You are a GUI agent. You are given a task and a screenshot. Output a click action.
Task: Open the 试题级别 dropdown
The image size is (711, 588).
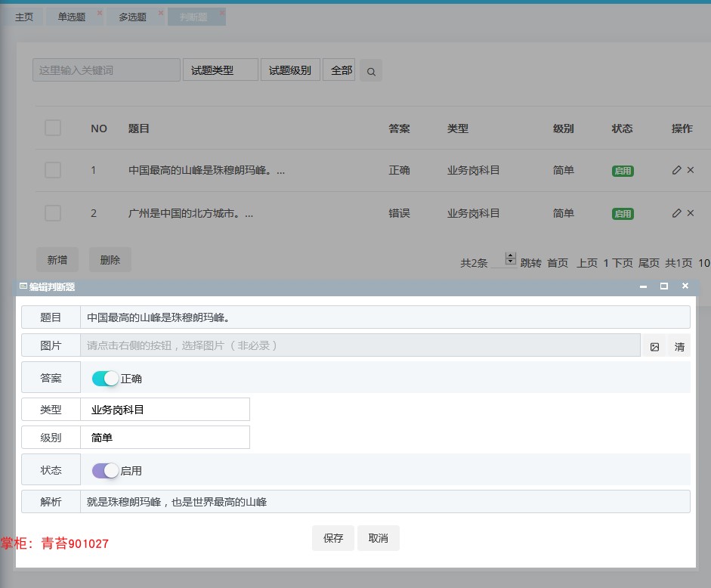pyautogui.click(x=290, y=70)
